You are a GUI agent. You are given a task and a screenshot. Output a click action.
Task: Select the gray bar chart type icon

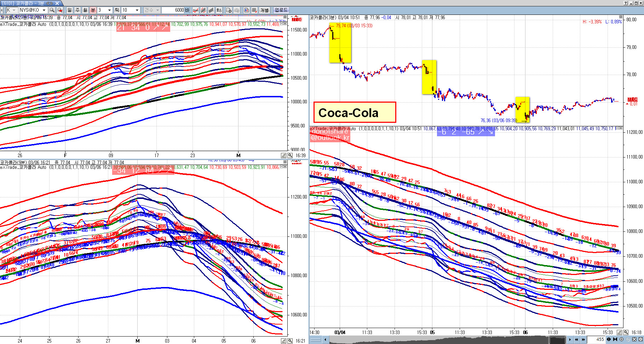(211, 10)
